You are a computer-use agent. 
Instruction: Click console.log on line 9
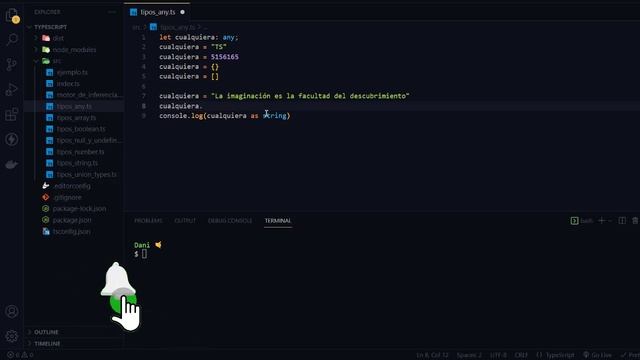click(x=181, y=116)
